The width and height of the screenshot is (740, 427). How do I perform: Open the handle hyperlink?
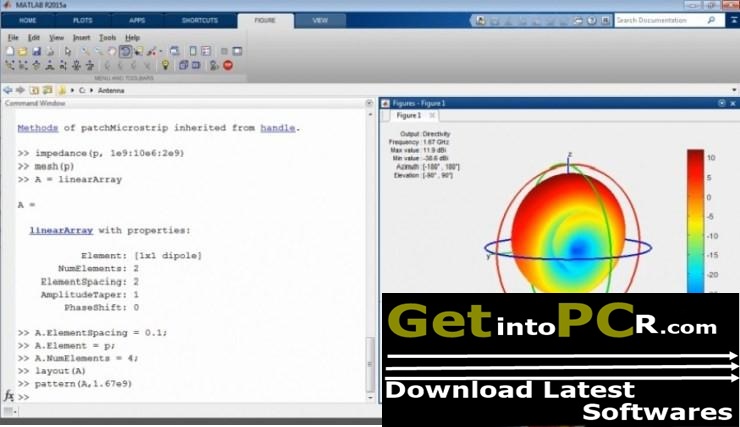[x=278, y=128]
